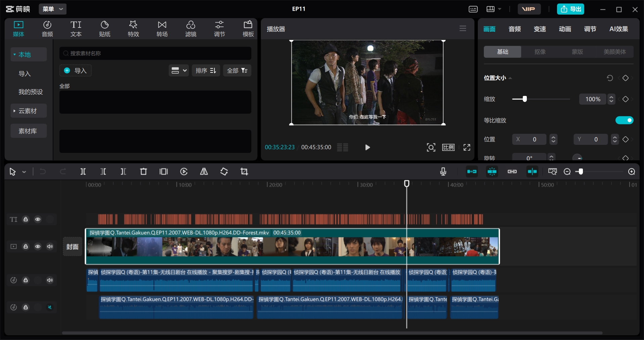
Task: Click the timeline zoom slider handle
Action: (x=581, y=172)
